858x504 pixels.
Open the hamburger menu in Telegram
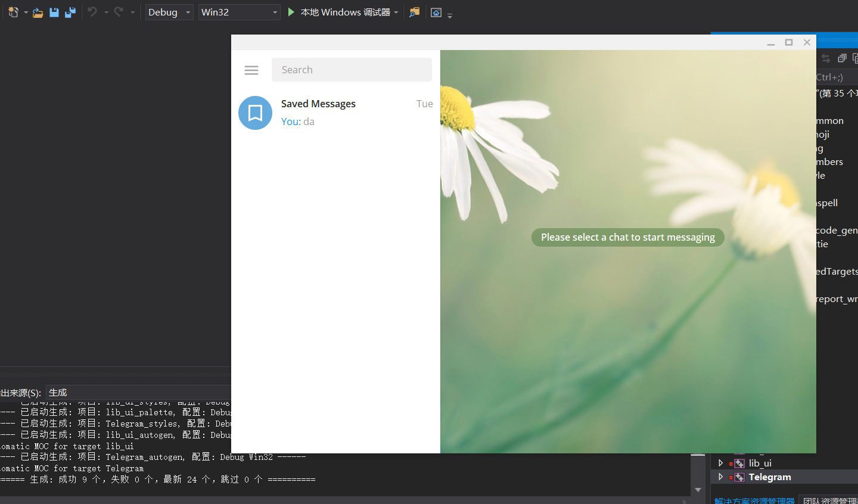[x=251, y=70]
